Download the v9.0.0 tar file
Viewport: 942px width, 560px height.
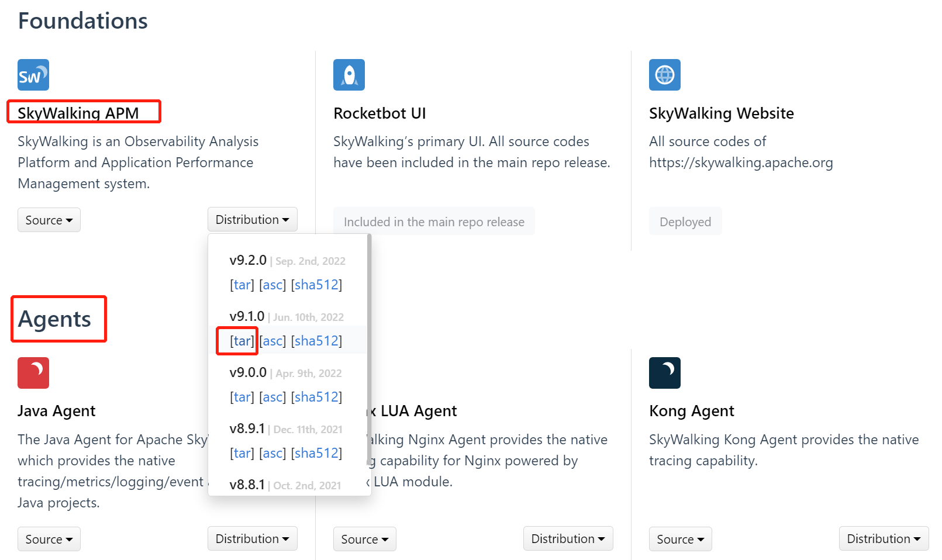242,397
